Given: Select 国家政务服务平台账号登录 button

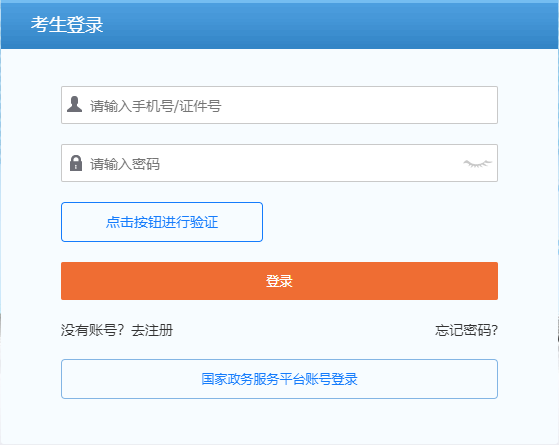Looking at the screenshot, I should coord(279,379).
